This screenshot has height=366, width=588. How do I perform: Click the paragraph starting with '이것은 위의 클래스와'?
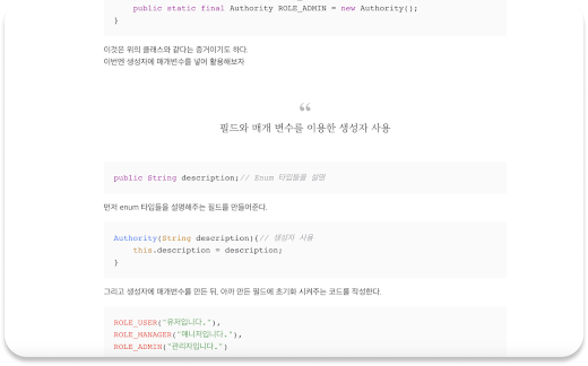tap(175, 50)
